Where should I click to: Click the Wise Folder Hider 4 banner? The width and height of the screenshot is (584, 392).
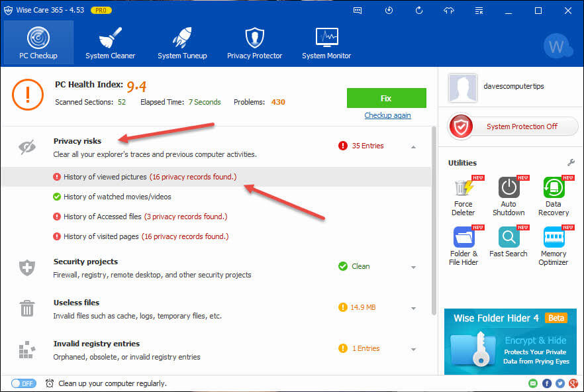coord(511,341)
